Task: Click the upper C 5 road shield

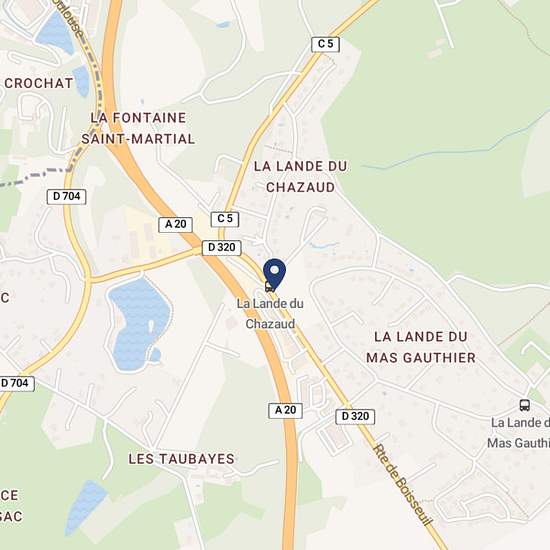Action: pyautogui.click(x=326, y=44)
